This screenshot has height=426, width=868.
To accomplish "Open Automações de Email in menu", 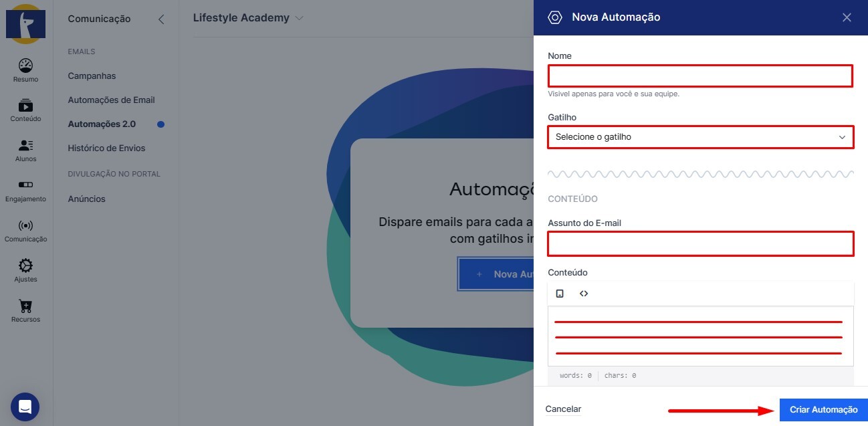I will pos(111,100).
